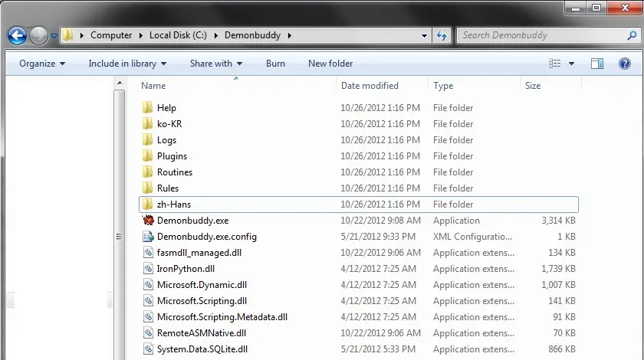The width and height of the screenshot is (644, 360).
Task: Click Microsoft.Scripting.Metadata.dll file icon
Action: point(148,316)
